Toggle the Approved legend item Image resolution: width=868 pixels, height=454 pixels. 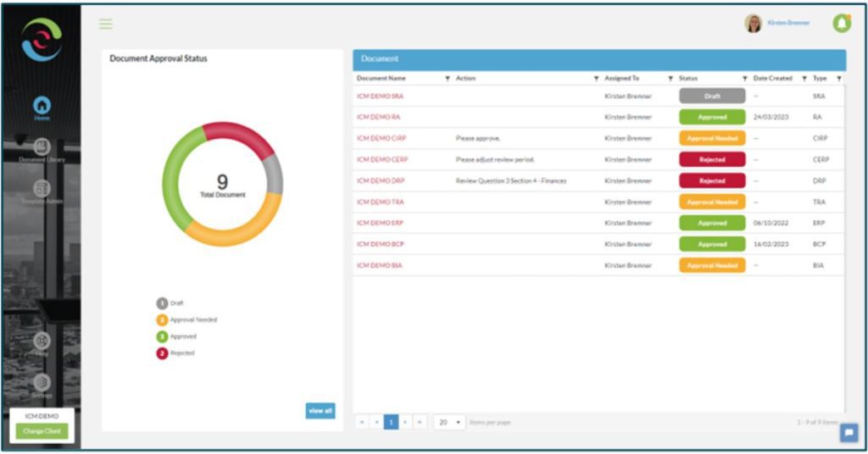pyautogui.click(x=176, y=336)
